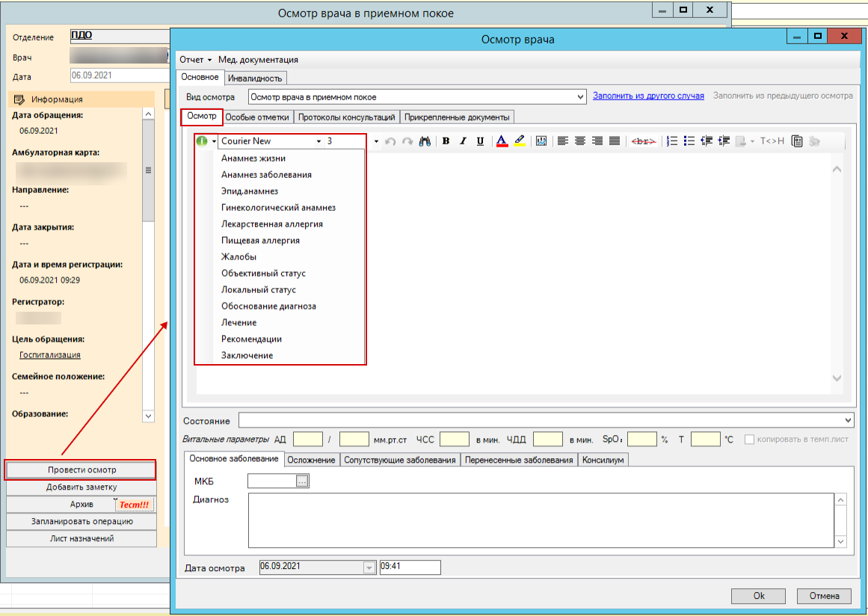Viewport: 868px width, 616px height.
Task: Click the greyed-out last icon in editor toolbar
Action: click(x=813, y=142)
